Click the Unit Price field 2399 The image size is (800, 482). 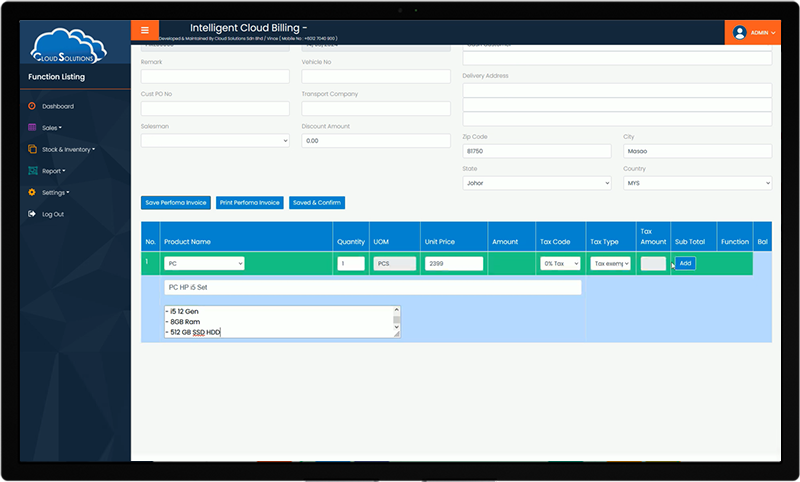click(x=454, y=264)
